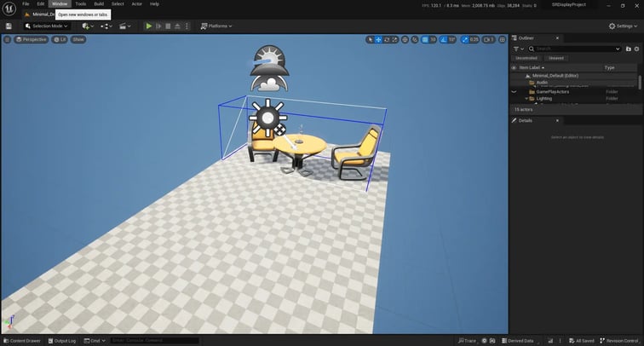This screenshot has height=346, width=644.
Task: Select the Details panel tab
Action: [x=526, y=120]
